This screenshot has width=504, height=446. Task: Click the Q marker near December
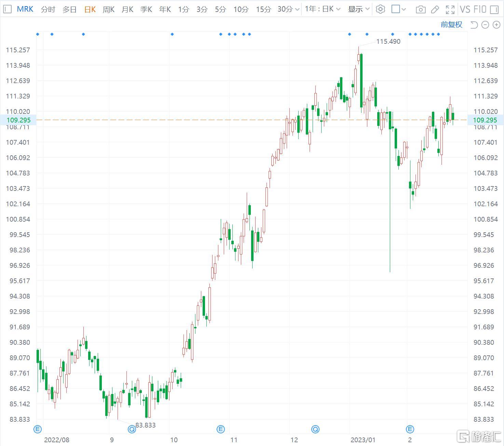tap(315, 429)
